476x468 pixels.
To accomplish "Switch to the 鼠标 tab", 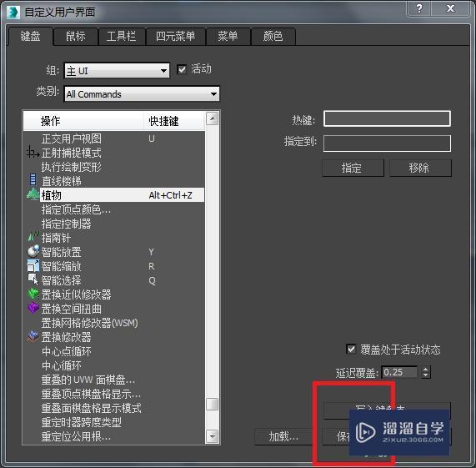I will [x=76, y=37].
